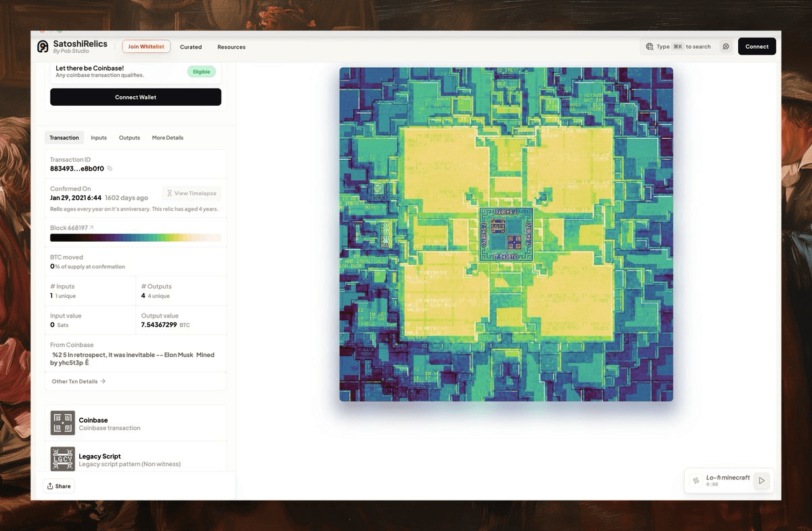Play the Lo-fi minecraft track

click(761, 481)
